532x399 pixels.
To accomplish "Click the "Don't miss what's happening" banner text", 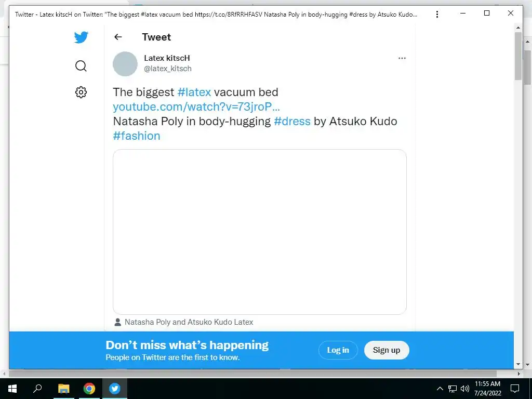I will [x=187, y=345].
